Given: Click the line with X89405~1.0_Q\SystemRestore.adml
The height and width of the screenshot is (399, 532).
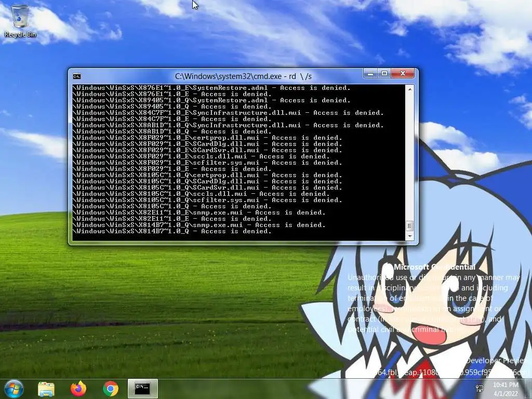Looking at the screenshot, I should (211, 100).
